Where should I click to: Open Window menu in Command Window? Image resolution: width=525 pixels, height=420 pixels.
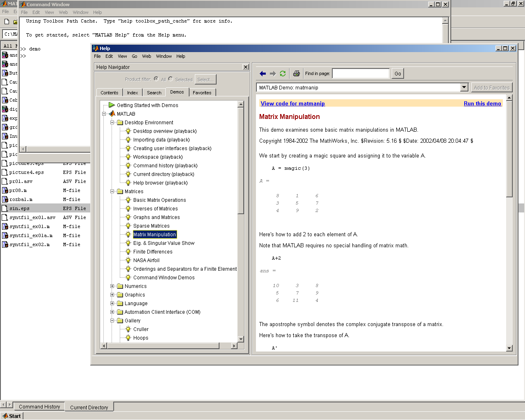pyautogui.click(x=80, y=12)
